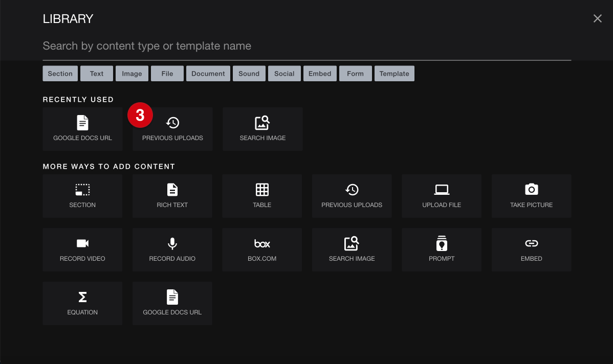Insert a Table
Screen dimensions: 613x364
262,196
